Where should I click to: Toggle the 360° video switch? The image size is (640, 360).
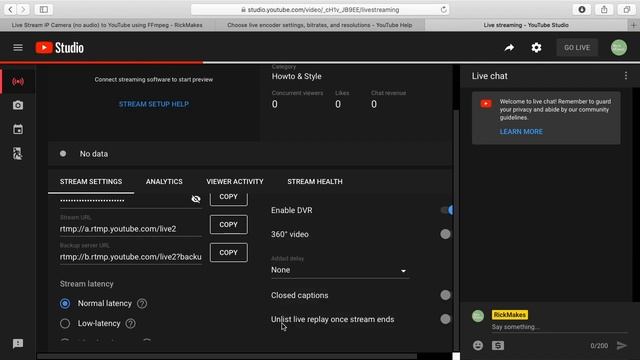point(445,234)
